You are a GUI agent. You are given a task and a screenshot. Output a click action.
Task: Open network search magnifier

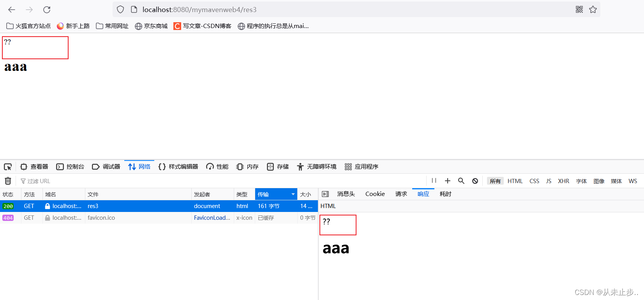click(461, 181)
